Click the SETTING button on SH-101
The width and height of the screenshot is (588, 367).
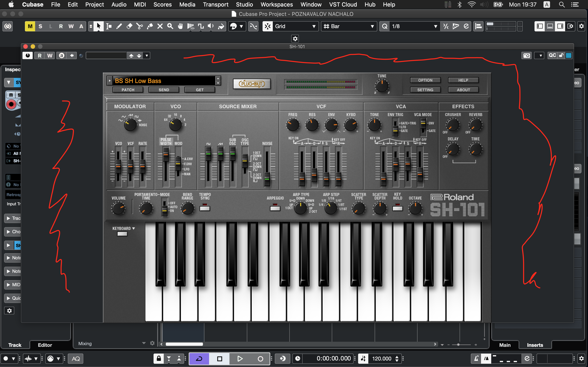click(x=425, y=90)
